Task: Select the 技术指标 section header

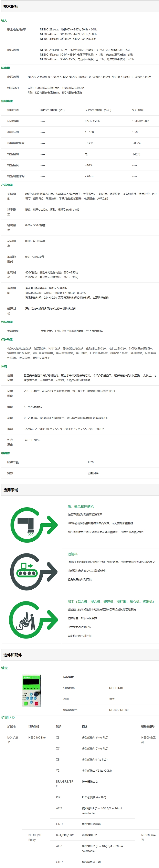Action: [x=11, y=6]
